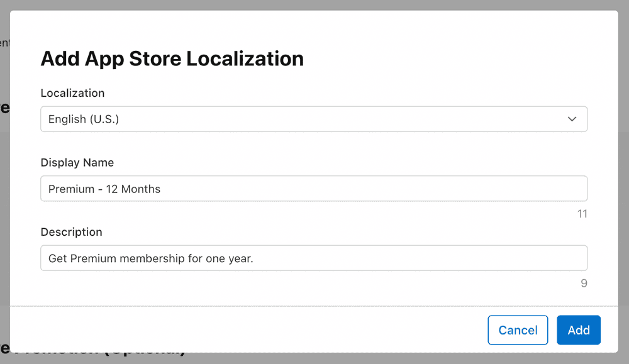Click the divider line above Cancel and Add

tap(314, 306)
